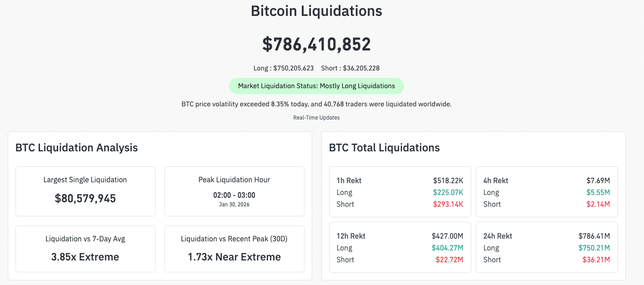
Task: Select the BTC Liquidation Analysis heading
Action: click(x=76, y=147)
